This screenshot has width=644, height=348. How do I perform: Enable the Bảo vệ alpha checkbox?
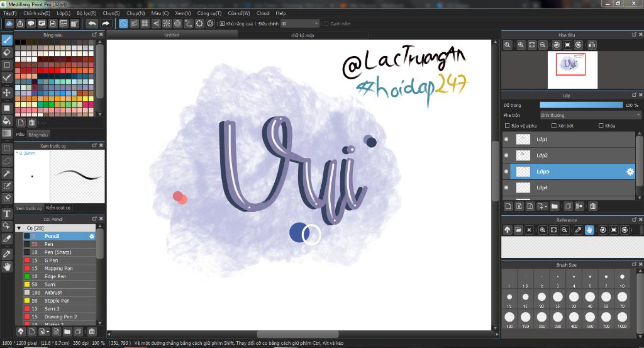click(x=507, y=126)
